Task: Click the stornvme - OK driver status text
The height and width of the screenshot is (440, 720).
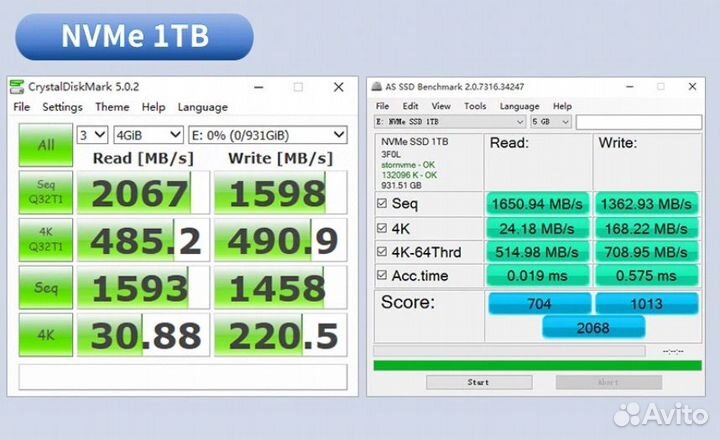Action: (x=408, y=164)
